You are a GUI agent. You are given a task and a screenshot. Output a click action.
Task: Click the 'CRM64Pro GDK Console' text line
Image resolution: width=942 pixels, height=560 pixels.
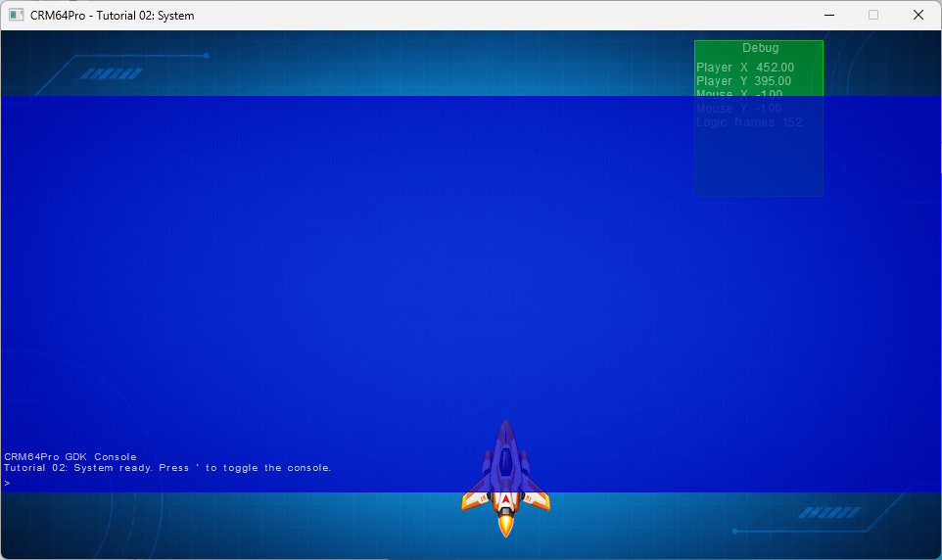tap(71, 456)
